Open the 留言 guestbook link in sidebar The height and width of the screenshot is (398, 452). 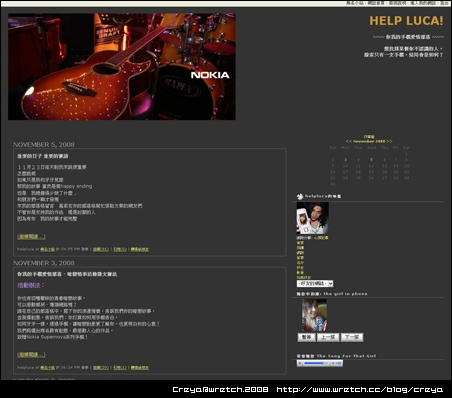[x=300, y=258]
